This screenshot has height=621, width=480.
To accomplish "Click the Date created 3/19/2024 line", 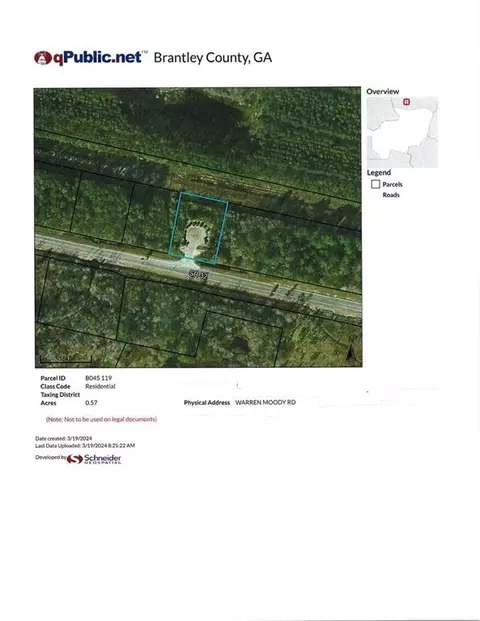I will pos(64,438).
